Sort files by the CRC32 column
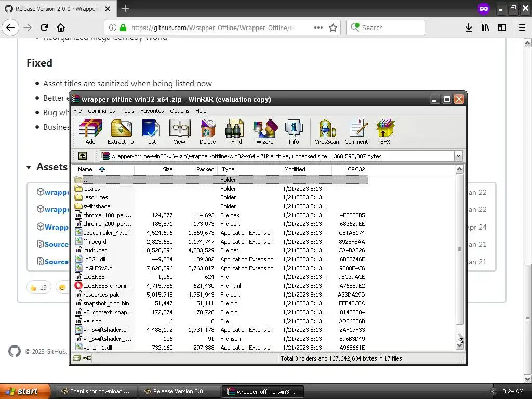This screenshot has width=532, height=399. point(350,169)
